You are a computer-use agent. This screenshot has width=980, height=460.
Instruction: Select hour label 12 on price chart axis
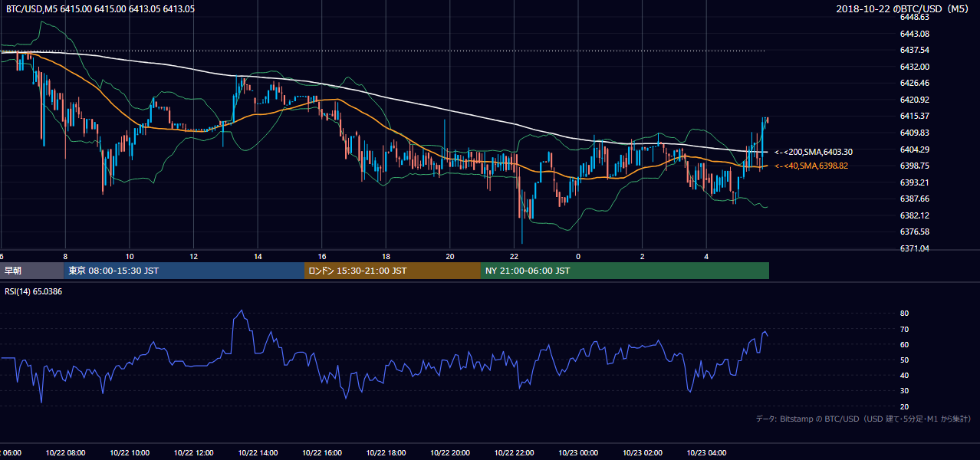pos(193,256)
